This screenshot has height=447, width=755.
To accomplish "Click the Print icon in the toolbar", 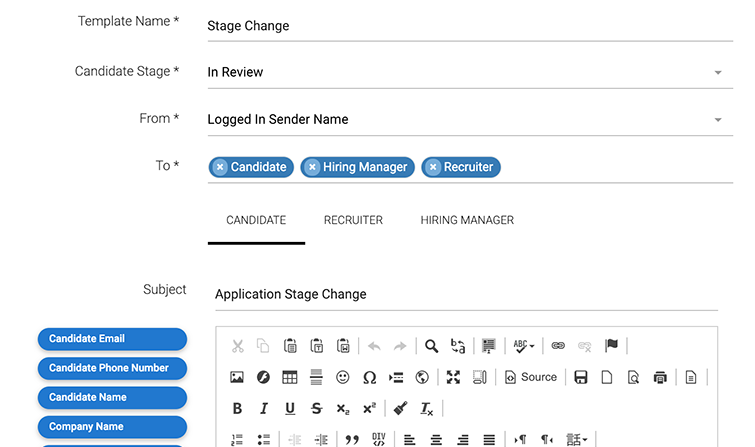I will point(659,377).
